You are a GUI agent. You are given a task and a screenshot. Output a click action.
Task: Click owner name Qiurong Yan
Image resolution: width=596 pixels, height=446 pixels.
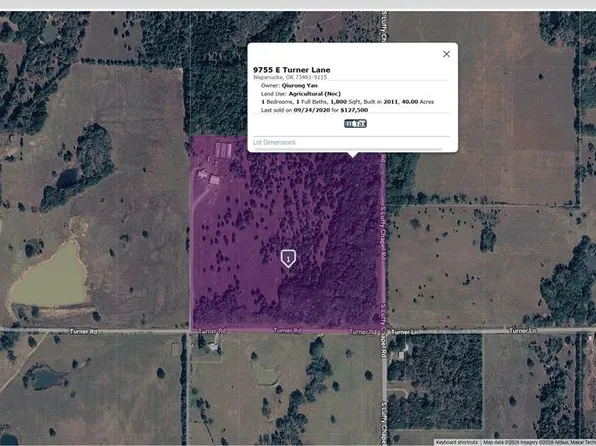(x=300, y=86)
